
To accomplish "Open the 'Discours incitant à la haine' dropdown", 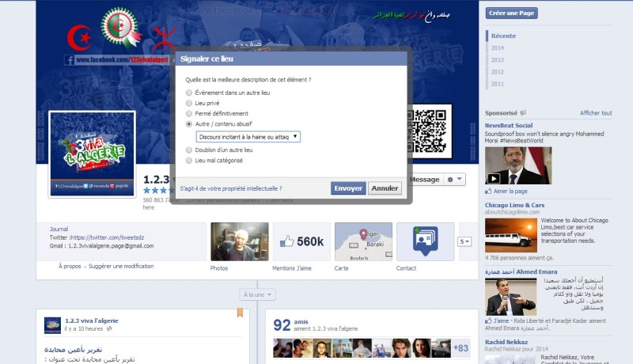I will [x=248, y=137].
